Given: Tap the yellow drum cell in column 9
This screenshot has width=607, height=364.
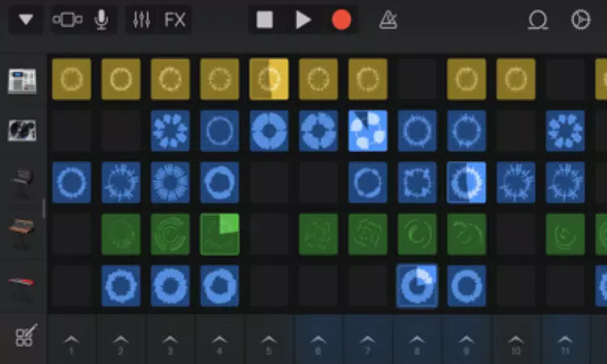Looking at the screenshot, I should click(466, 79).
